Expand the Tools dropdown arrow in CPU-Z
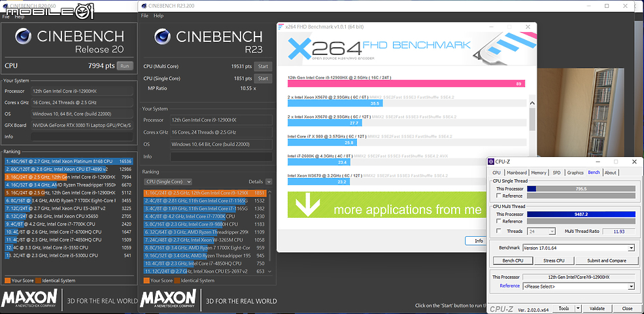This screenshot has height=314, width=644. click(x=578, y=308)
